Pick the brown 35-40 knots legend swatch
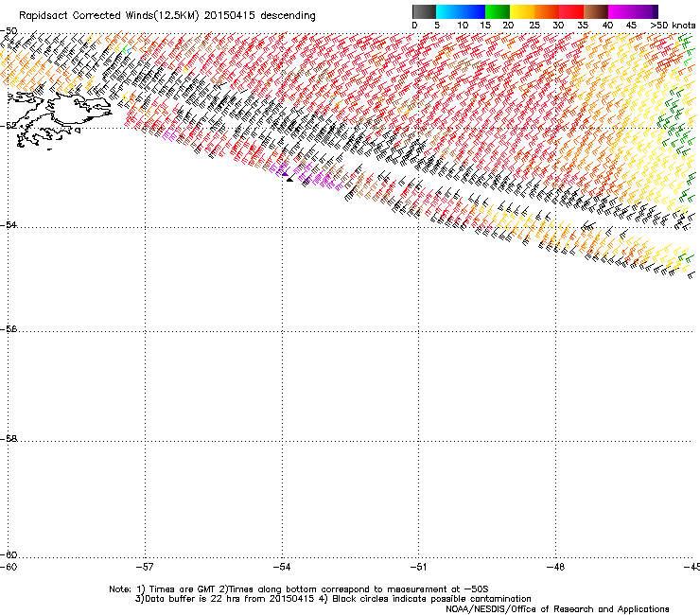The height and width of the screenshot is (615, 700). 596,11
